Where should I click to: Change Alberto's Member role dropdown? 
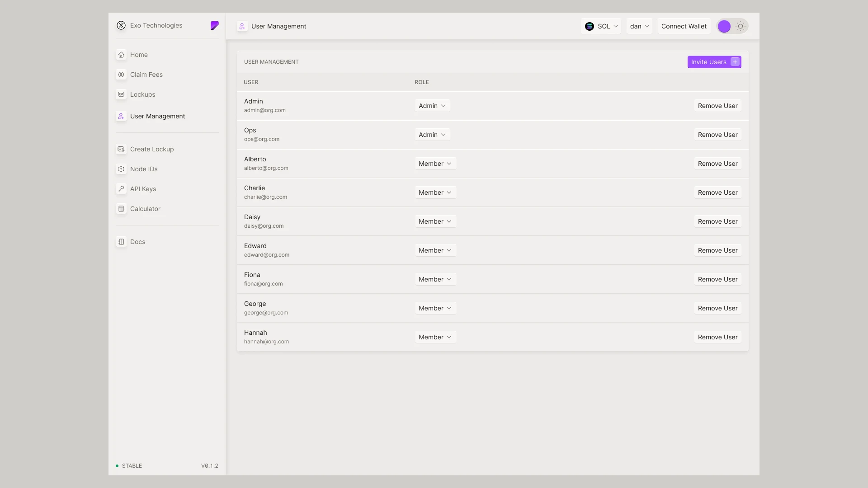[435, 164]
